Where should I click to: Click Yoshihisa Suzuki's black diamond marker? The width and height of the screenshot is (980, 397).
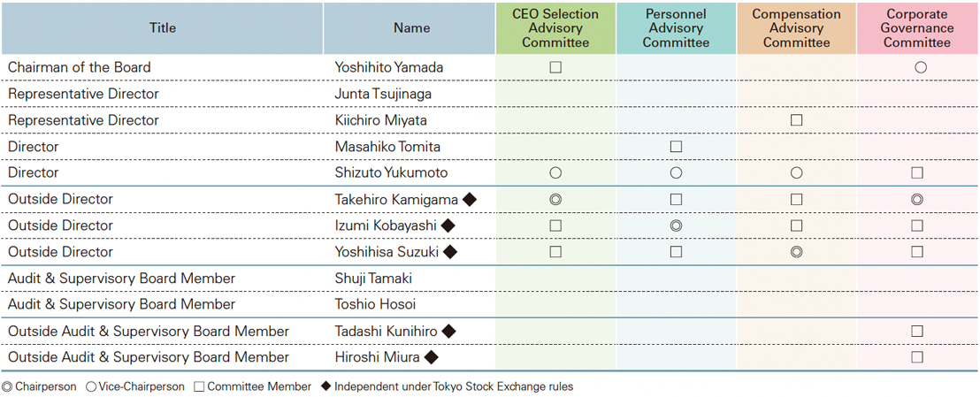[x=450, y=252]
